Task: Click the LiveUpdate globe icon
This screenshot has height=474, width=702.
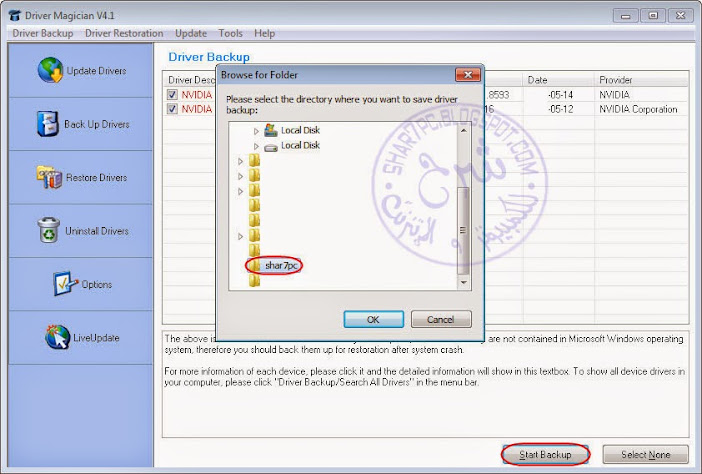Action: [x=57, y=337]
